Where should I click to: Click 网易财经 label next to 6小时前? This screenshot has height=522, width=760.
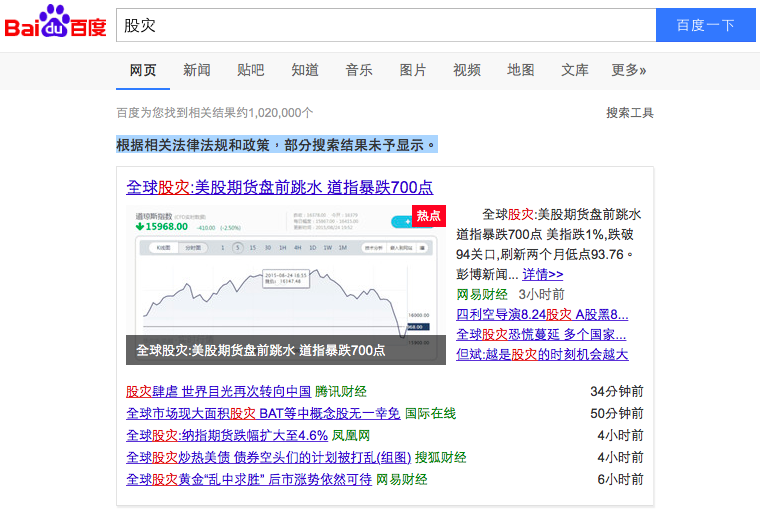(x=402, y=479)
